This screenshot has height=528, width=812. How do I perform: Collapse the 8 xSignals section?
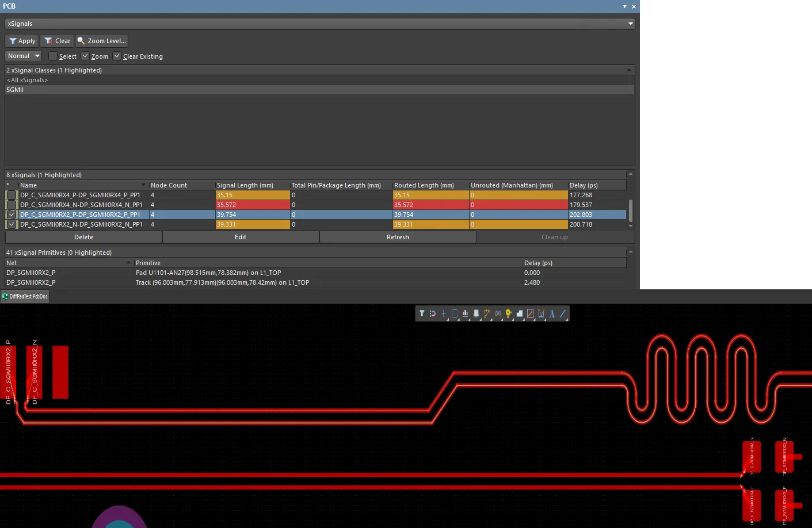631,174
